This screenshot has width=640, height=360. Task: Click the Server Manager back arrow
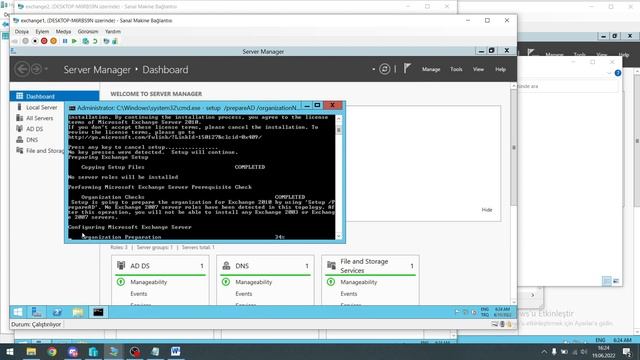[22, 69]
